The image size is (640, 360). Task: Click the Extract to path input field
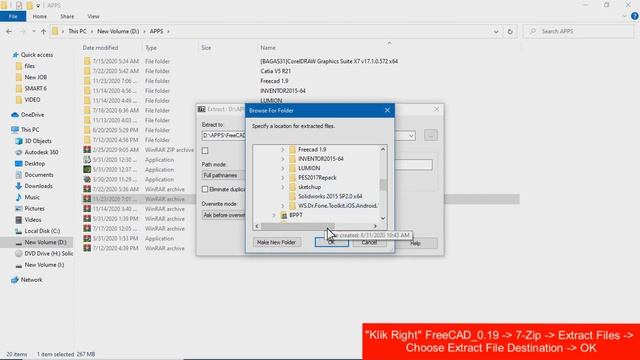pyautogui.click(x=224, y=136)
